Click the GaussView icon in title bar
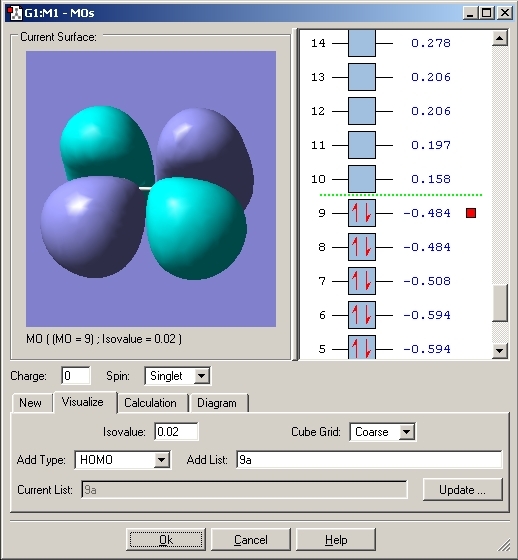The height and width of the screenshot is (560, 518). [15, 13]
